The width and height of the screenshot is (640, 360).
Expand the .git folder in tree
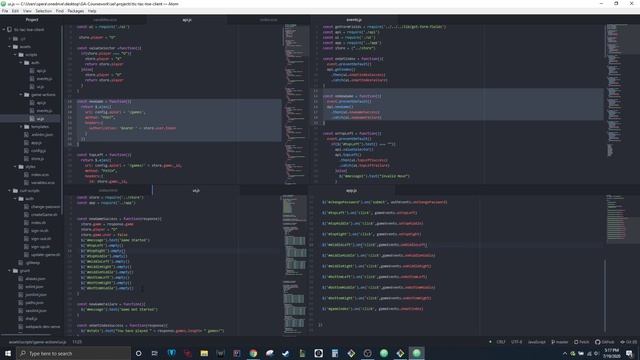(10, 39)
